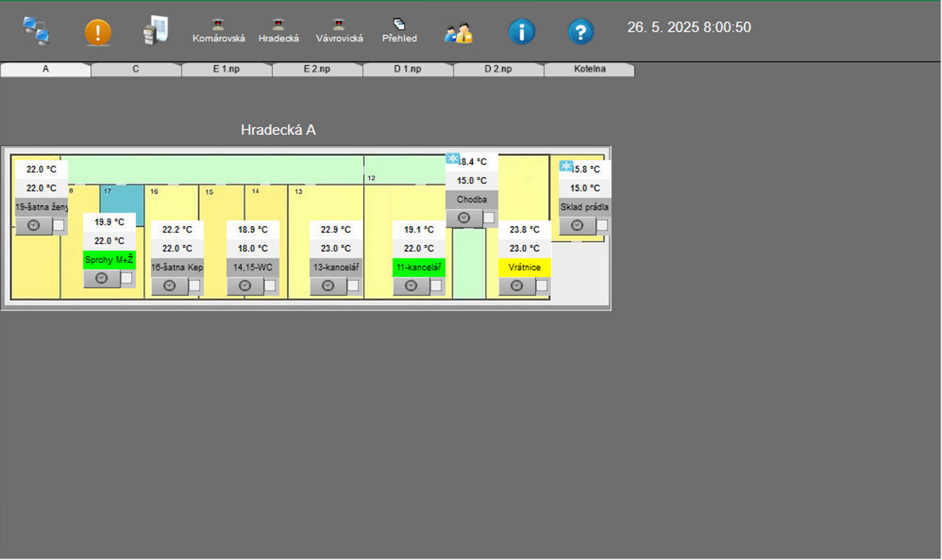Click the frost snowflake icon on Chodba
This screenshot has height=560, width=942.
[x=453, y=159]
